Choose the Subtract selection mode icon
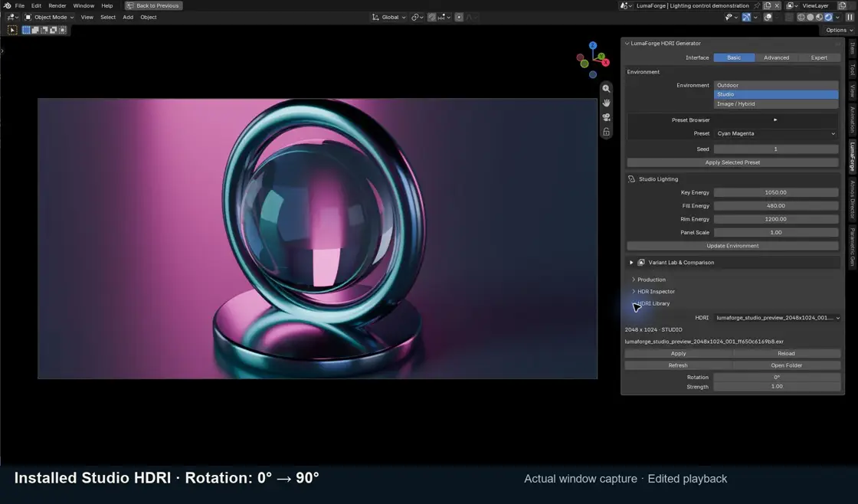This screenshot has width=858, height=504. (44, 30)
